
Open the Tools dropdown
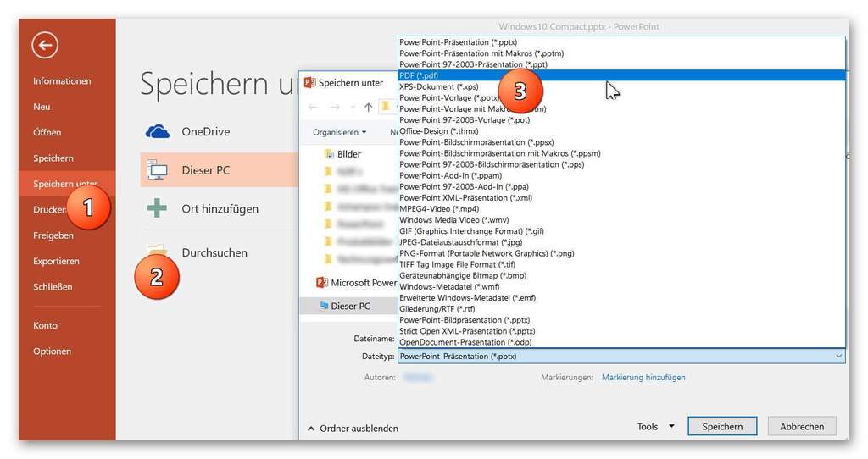tap(655, 426)
